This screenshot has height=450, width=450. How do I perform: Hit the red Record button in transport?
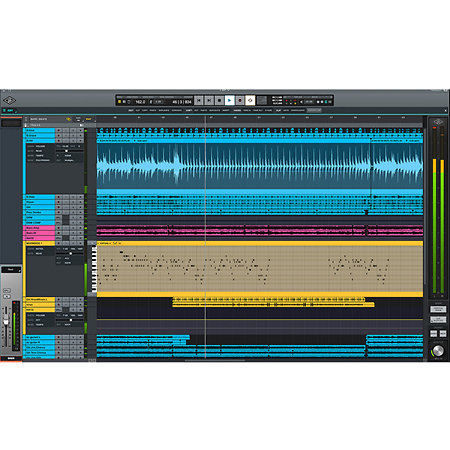coord(240,100)
